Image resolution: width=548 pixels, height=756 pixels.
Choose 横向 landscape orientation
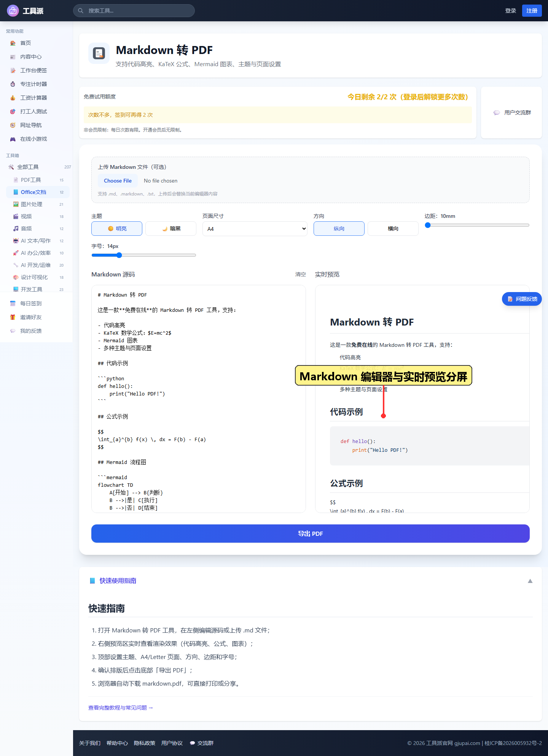[393, 229]
